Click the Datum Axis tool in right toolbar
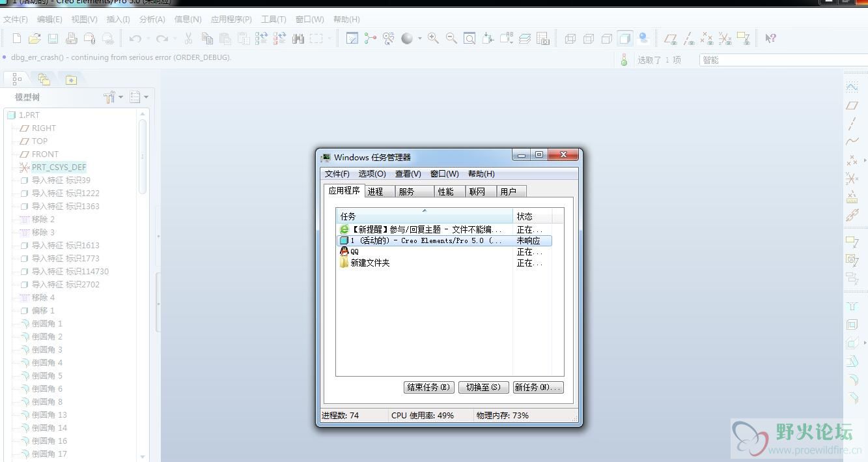Screen dimensions: 868x462 (852, 123)
